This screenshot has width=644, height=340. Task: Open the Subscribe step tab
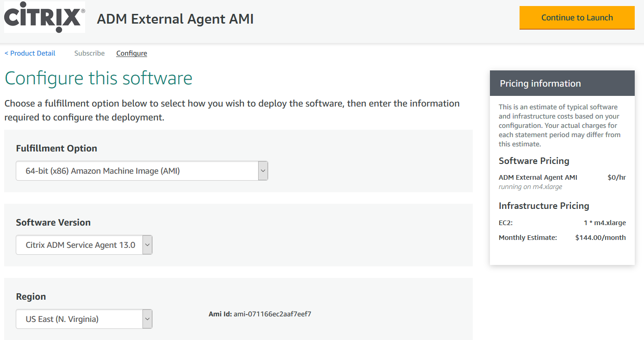(89, 53)
